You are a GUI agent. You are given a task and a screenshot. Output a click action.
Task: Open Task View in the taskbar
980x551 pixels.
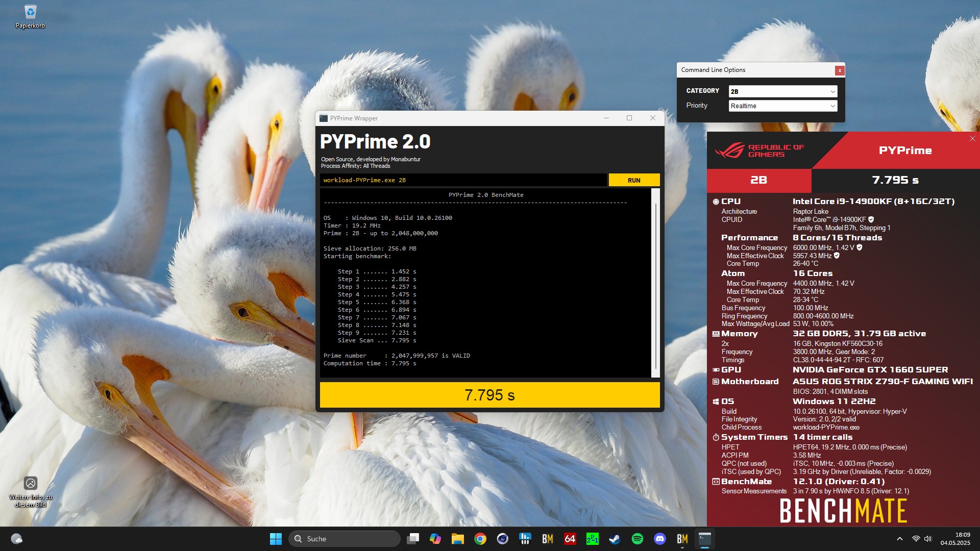pos(413,539)
